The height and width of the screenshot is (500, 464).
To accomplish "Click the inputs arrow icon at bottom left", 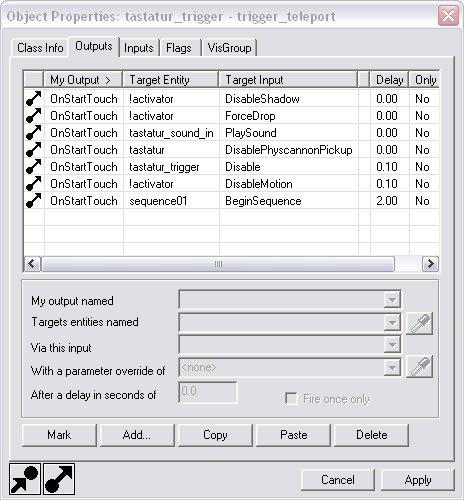I will pos(25,479).
